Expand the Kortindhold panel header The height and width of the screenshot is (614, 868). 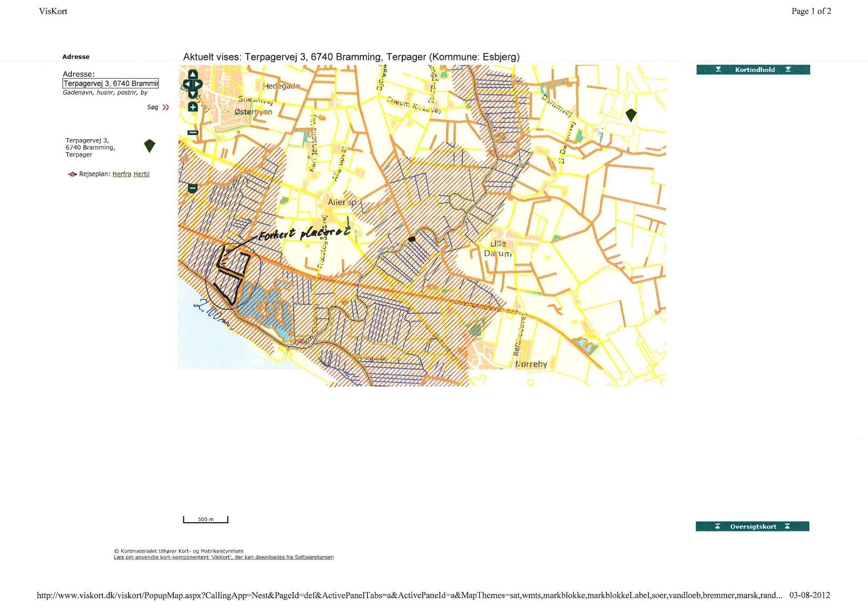point(753,70)
